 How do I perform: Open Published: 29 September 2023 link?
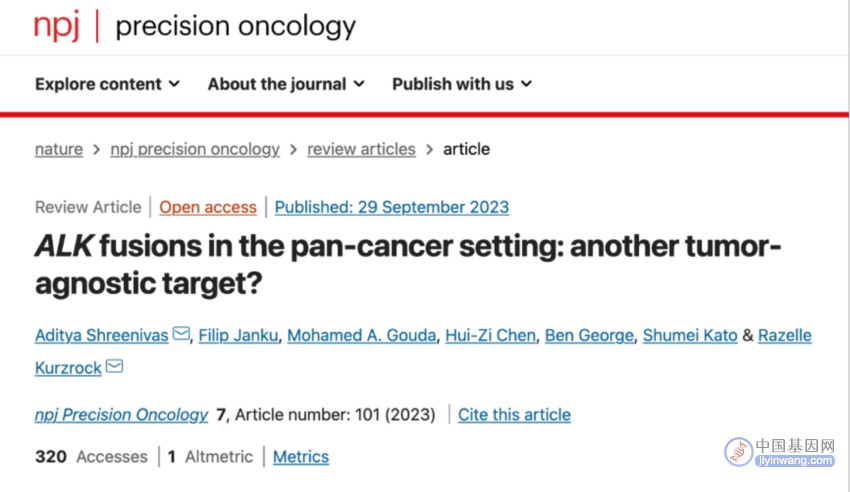[x=392, y=207]
